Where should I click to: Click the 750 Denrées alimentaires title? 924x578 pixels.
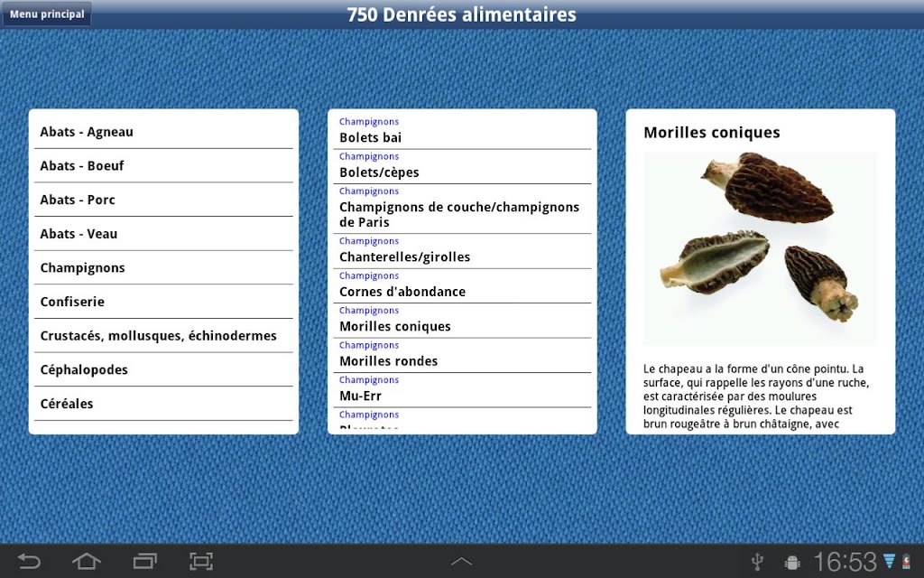pyautogui.click(x=461, y=14)
